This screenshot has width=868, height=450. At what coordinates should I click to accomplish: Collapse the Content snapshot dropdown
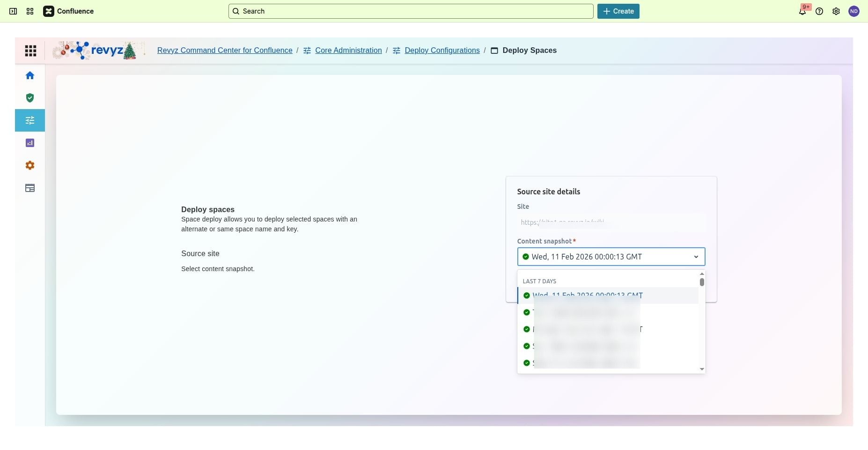tap(696, 257)
